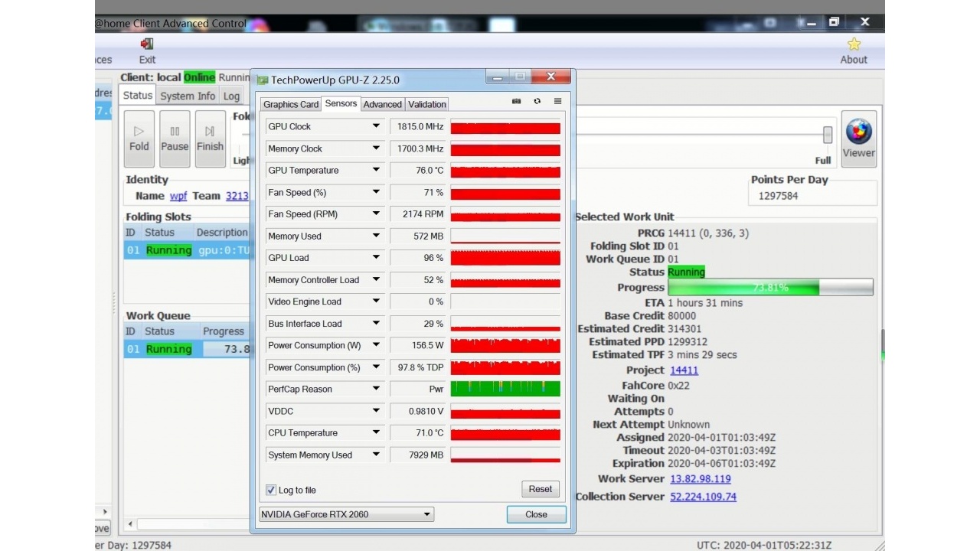Screen dimensions: 980x551
Task: Click the folding power slider handle
Action: (828, 135)
